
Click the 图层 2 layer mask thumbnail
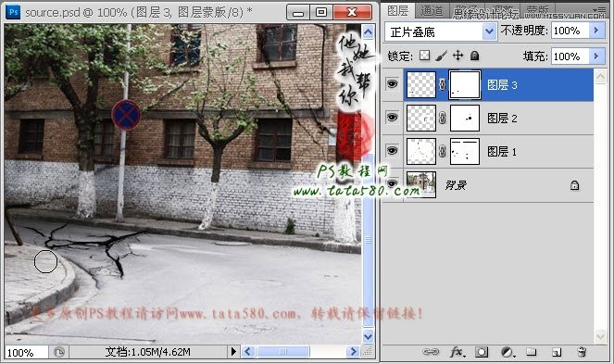pos(465,118)
